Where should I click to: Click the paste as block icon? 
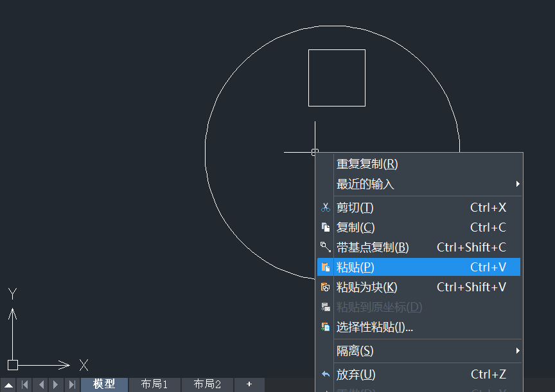pos(325,287)
